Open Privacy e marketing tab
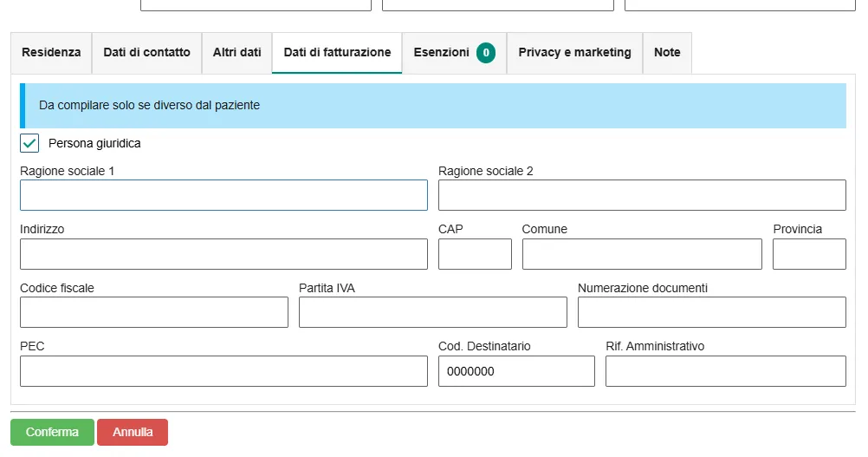This screenshot has height=457, width=868. pos(574,53)
